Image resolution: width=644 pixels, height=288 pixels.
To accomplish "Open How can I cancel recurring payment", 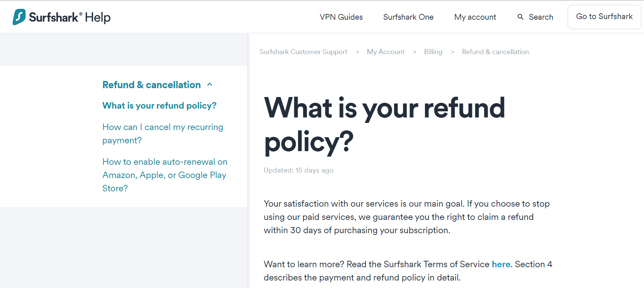I will click(163, 133).
